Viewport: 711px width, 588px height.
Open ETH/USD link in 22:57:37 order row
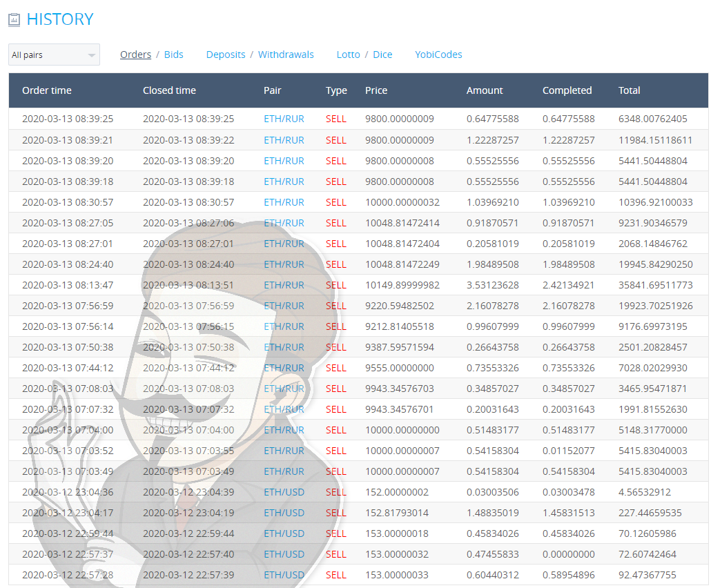[284, 554]
